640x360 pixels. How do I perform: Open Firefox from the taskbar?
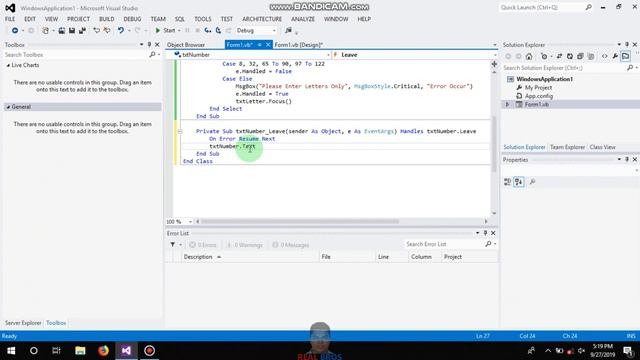(x=103, y=351)
